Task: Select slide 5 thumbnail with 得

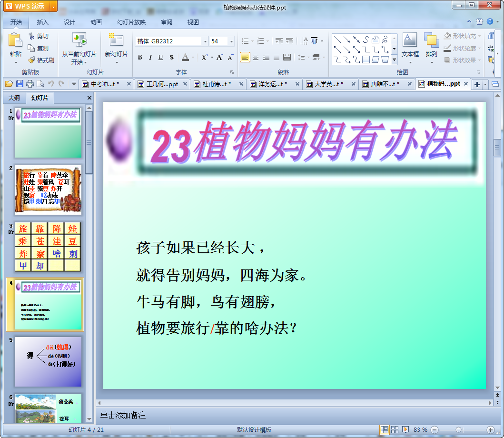Action: click(48, 362)
